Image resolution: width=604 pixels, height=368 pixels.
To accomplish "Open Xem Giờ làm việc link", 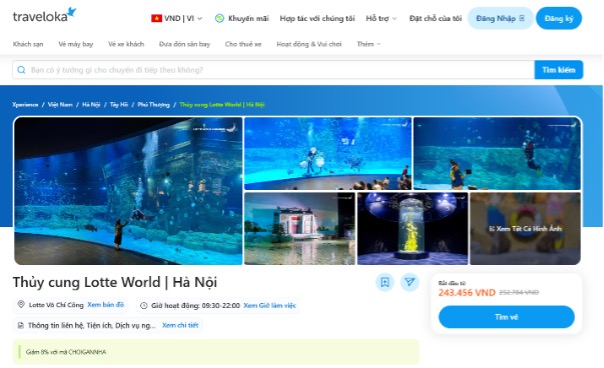I will 270,306.
